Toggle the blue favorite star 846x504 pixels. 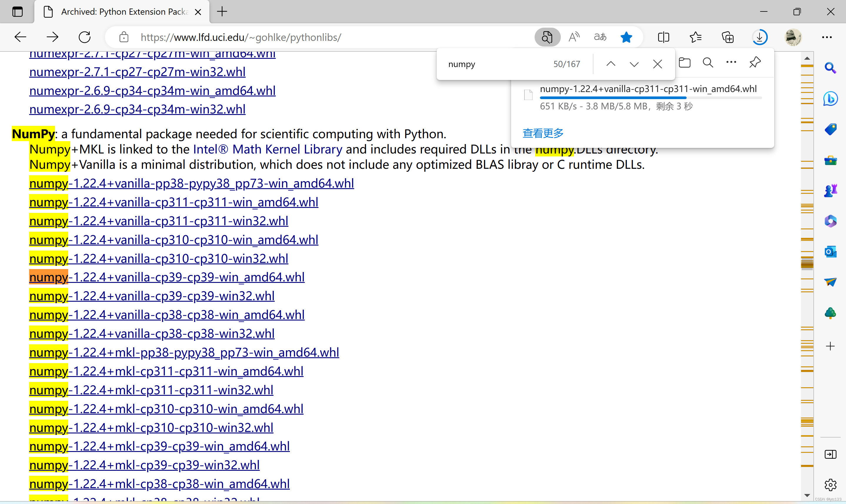tap(626, 37)
